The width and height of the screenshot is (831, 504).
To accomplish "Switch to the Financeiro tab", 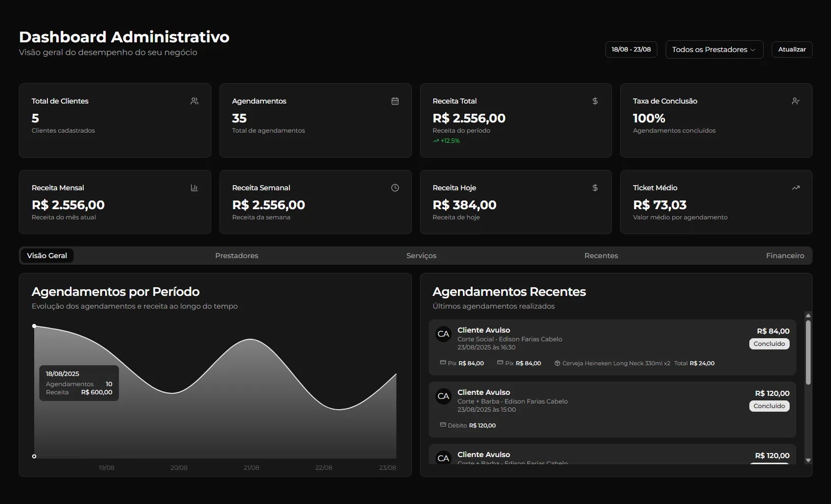I will [x=785, y=256].
